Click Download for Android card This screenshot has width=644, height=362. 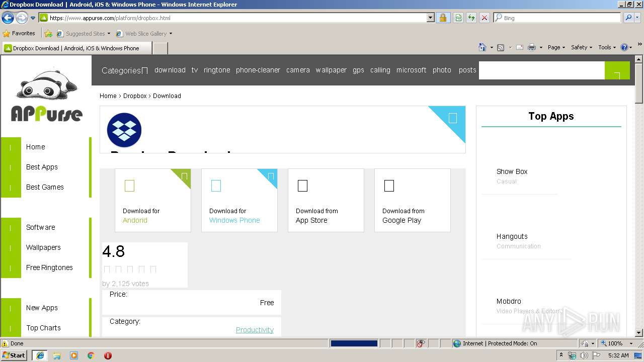tap(153, 200)
